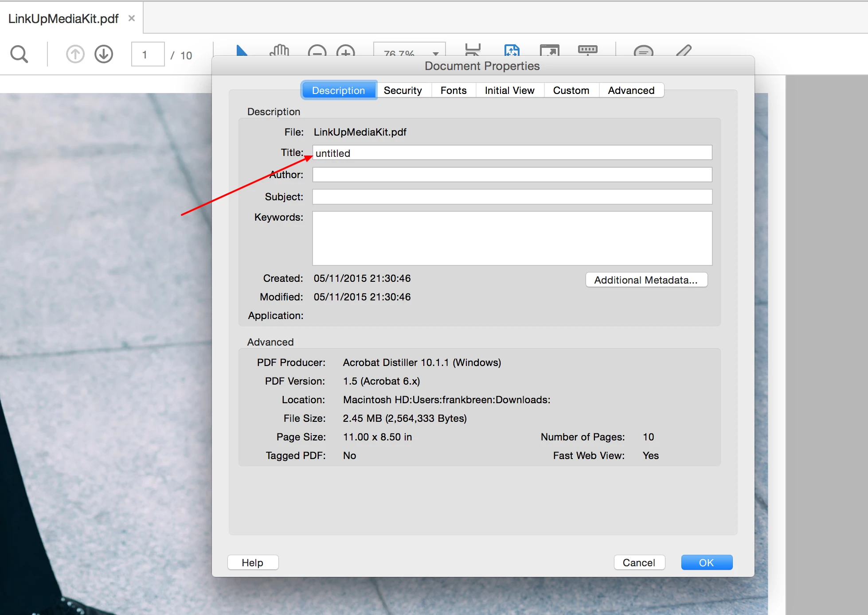Click the comment bubble icon
868x615 pixels.
643,51
